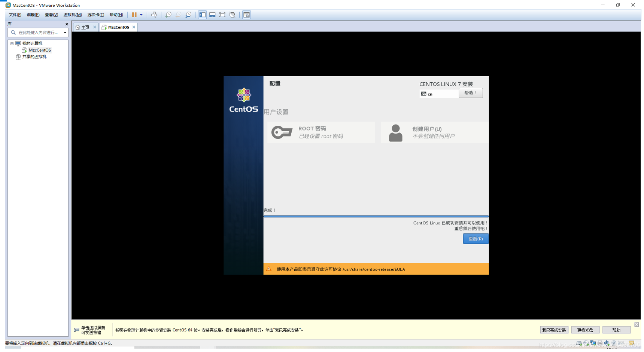Pause the virtual machine with the pause icon
The image size is (644, 352).
pos(134,15)
